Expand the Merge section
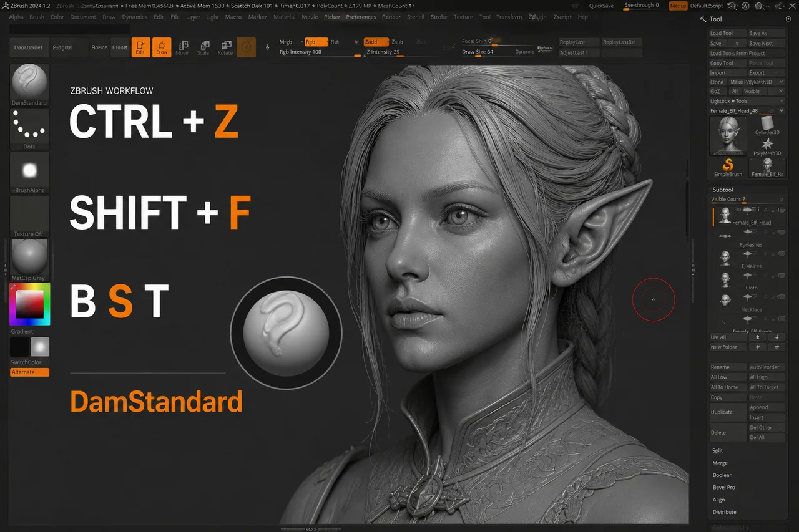Screen dimensions: 799x532 (720, 463)
